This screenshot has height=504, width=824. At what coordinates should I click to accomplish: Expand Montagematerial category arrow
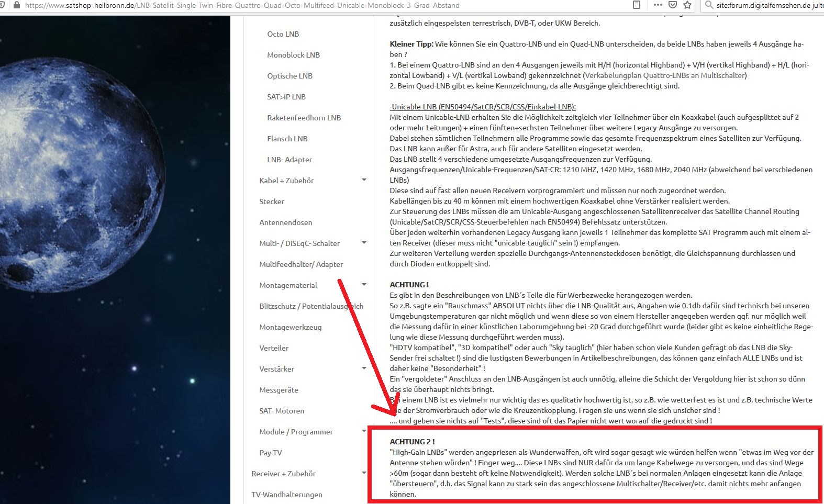coord(364,285)
